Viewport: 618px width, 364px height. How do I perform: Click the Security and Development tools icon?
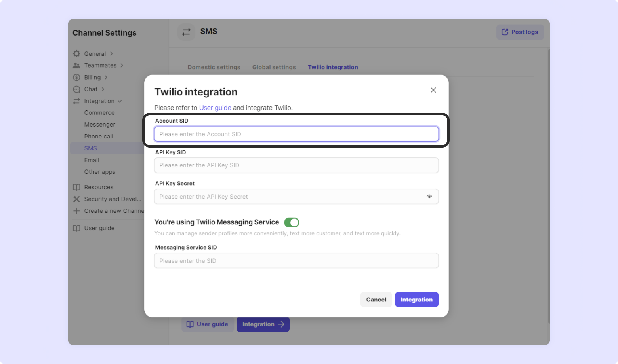click(x=76, y=199)
